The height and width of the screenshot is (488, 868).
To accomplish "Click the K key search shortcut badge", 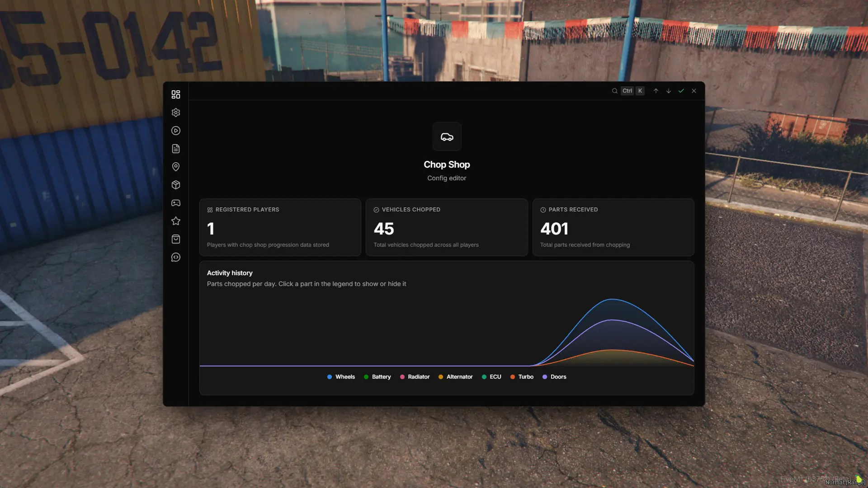I will (x=640, y=91).
